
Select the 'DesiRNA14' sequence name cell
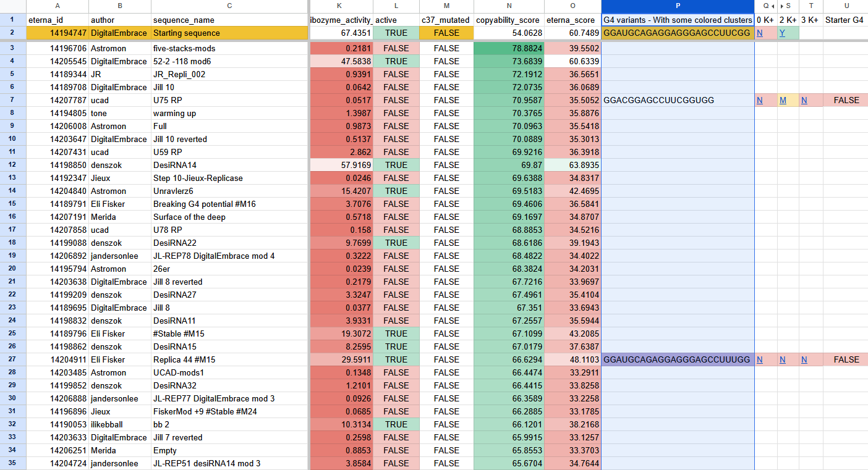229,165
